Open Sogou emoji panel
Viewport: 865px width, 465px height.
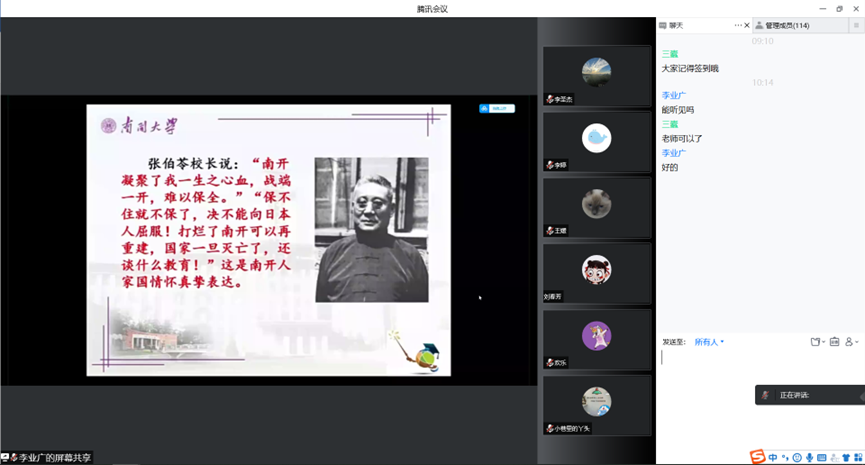pos(797,457)
